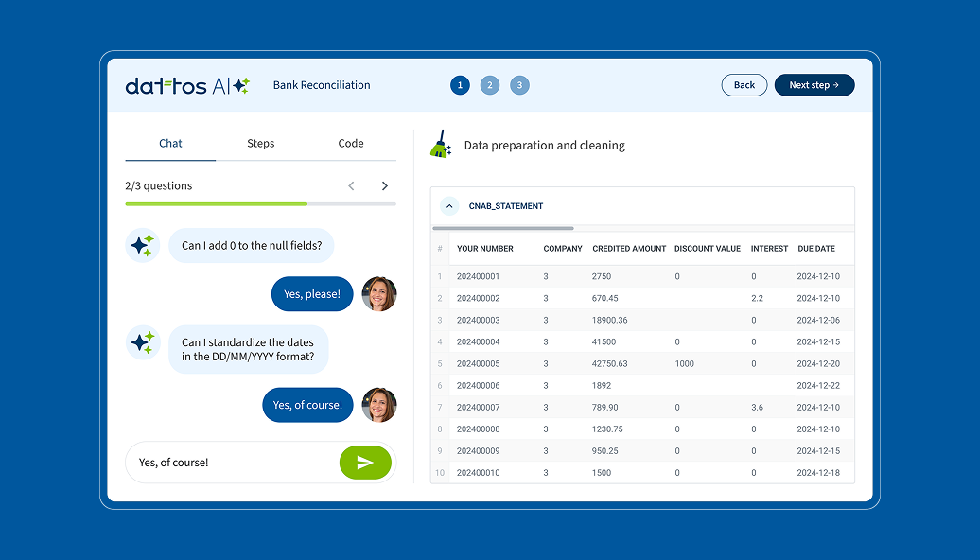Click the Back button
This screenshot has width=980, height=560.
tap(744, 85)
